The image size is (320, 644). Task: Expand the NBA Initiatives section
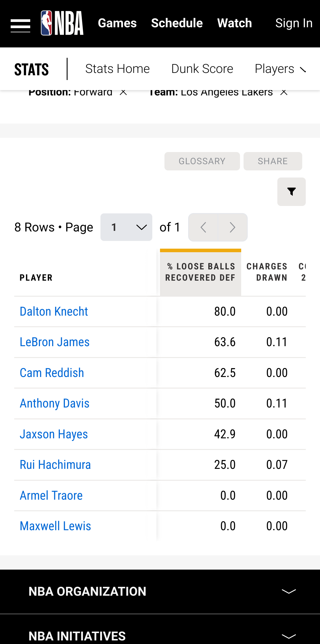click(289, 636)
